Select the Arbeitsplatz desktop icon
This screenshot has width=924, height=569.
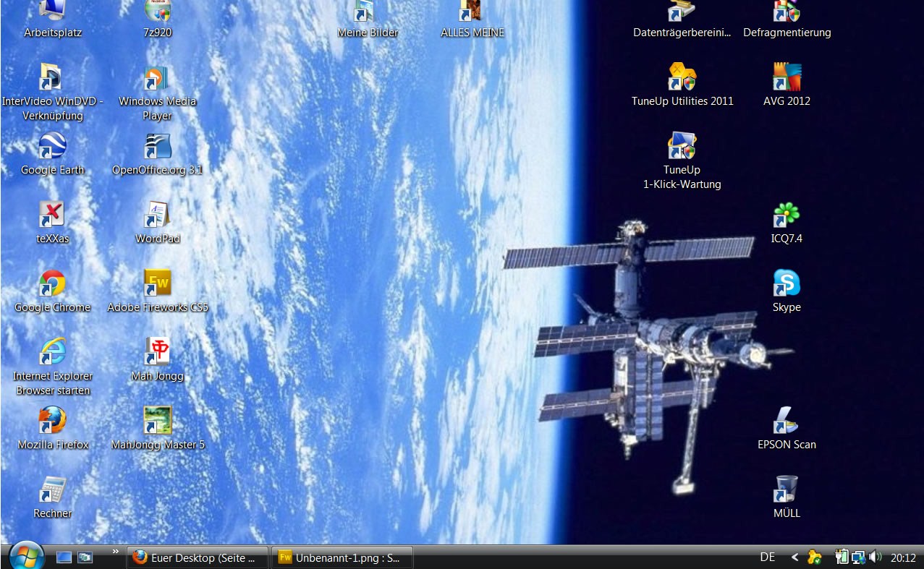(52, 10)
